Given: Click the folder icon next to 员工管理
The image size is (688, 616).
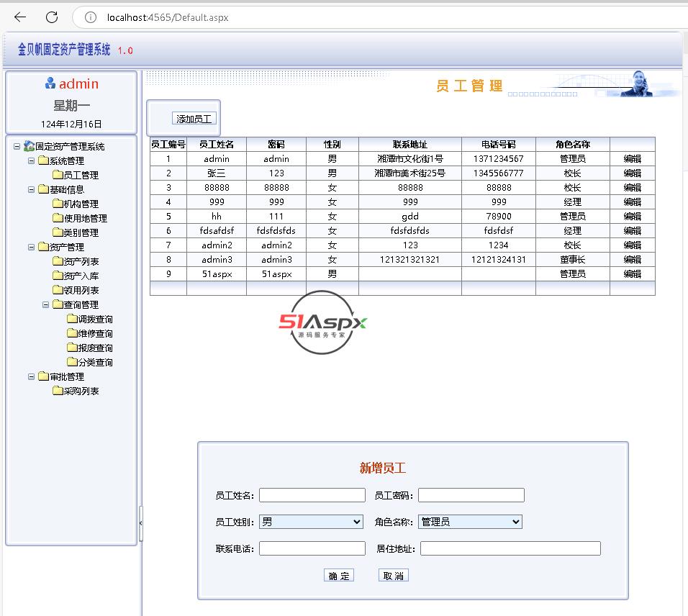Looking at the screenshot, I should [57, 175].
